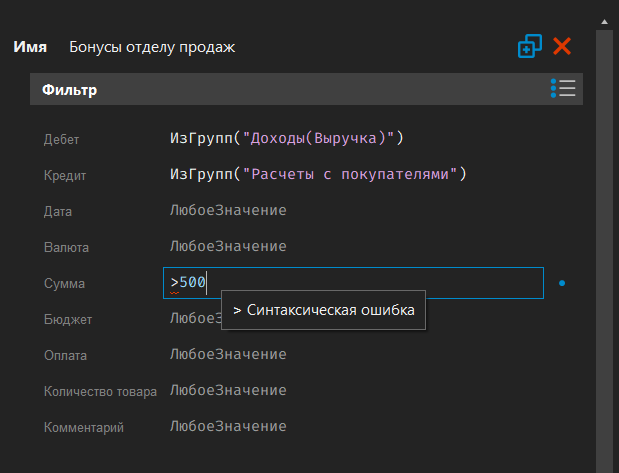Click the vertical scrollbar track
The height and width of the screenshot is (473, 619).
pyautogui.click(x=604, y=250)
